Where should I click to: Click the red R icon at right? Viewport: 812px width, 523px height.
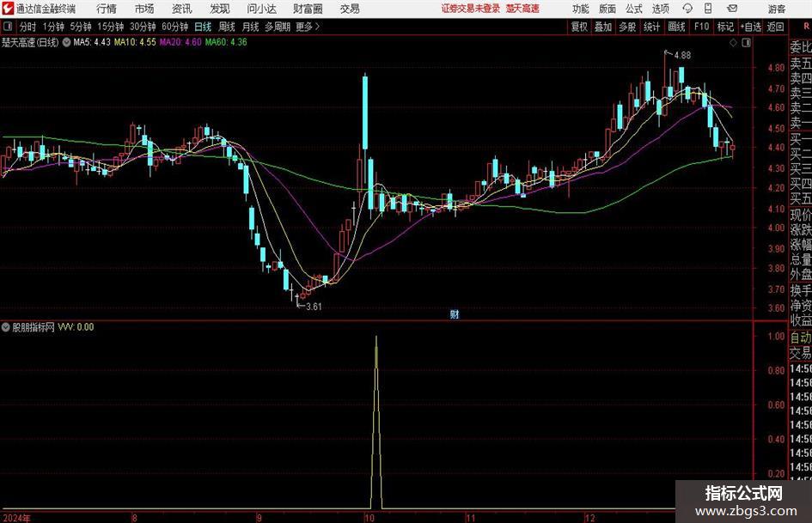point(806,27)
